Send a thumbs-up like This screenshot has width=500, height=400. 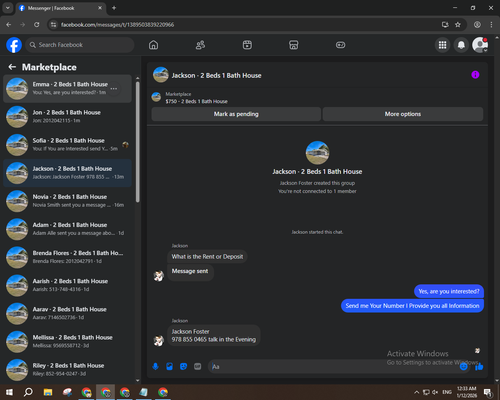click(x=479, y=367)
